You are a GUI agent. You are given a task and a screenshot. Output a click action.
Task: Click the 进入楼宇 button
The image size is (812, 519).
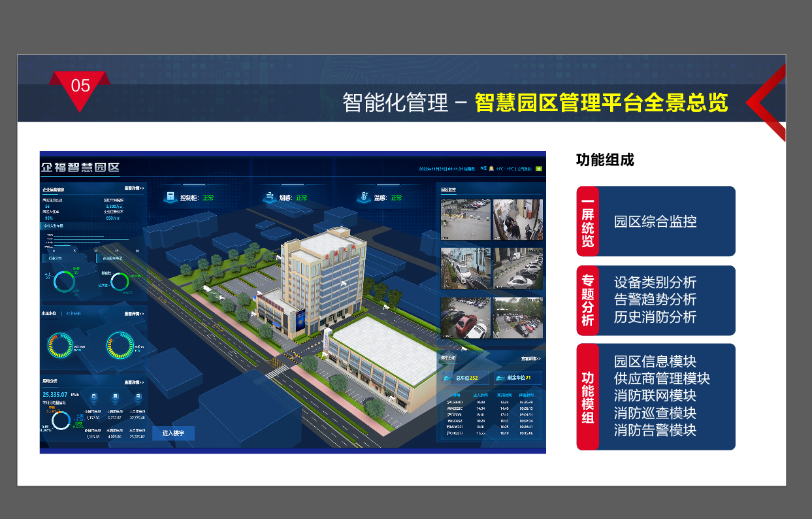(173, 433)
